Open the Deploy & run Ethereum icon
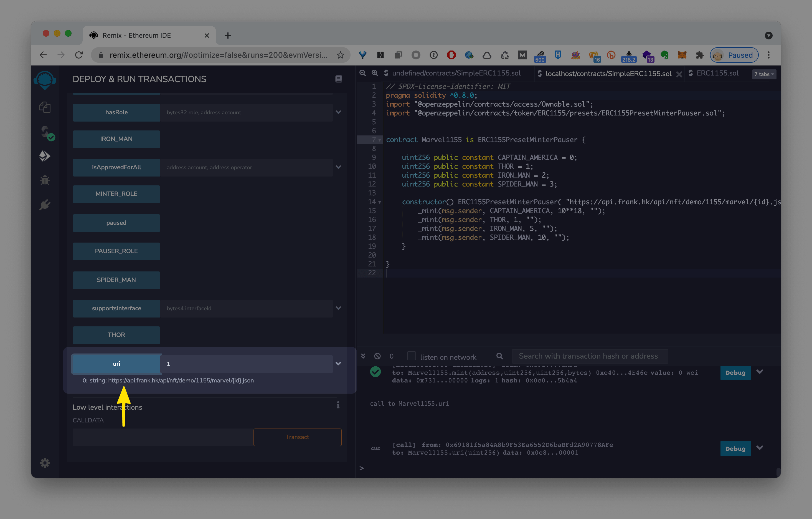This screenshot has height=519, width=812. pos(45,156)
